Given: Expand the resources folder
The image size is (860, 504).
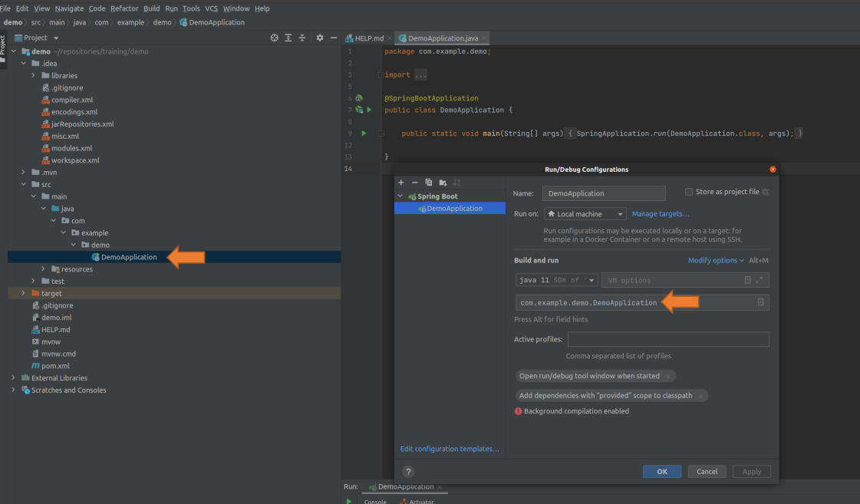Looking at the screenshot, I should 43,269.
